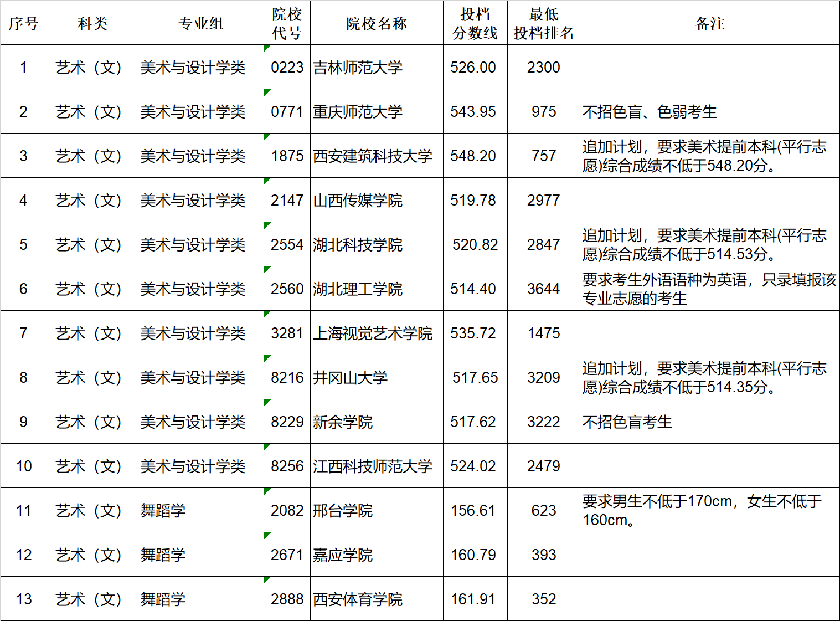840x621 pixels.
Task: Select the 院校代号 header cell
Action: (287, 23)
